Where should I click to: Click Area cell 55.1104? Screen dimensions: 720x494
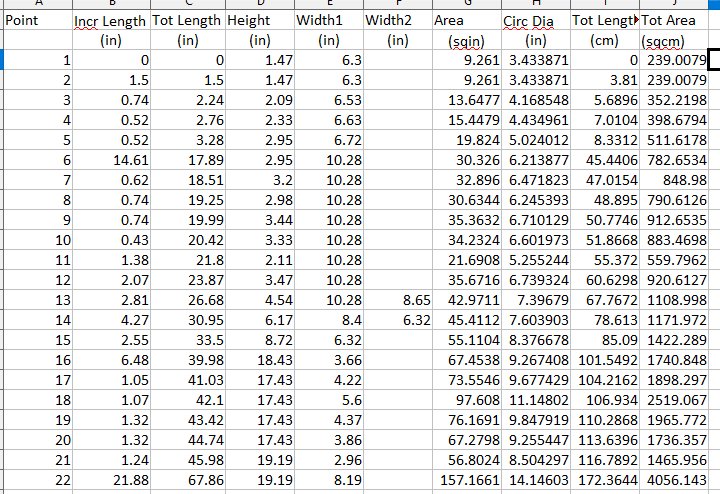click(467, 340)
